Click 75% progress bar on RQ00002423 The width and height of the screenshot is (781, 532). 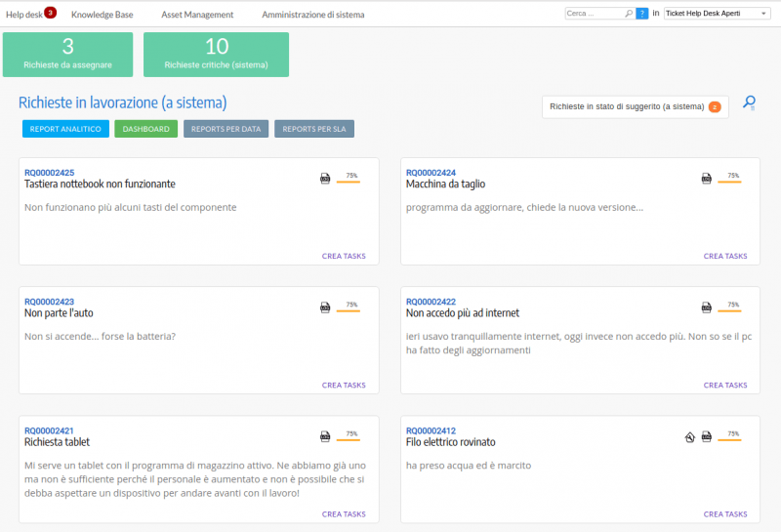click(x=349, y=307)
